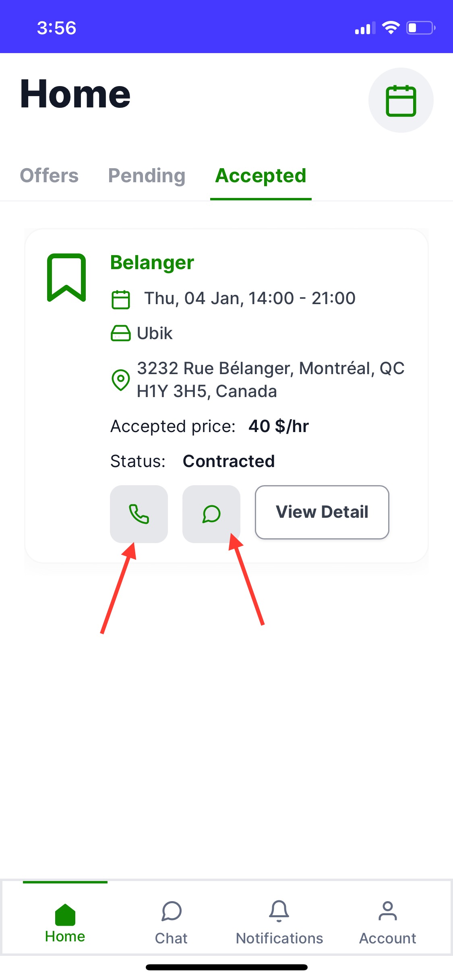
Task: Open the calendar view button
Action: pos(401,100)
